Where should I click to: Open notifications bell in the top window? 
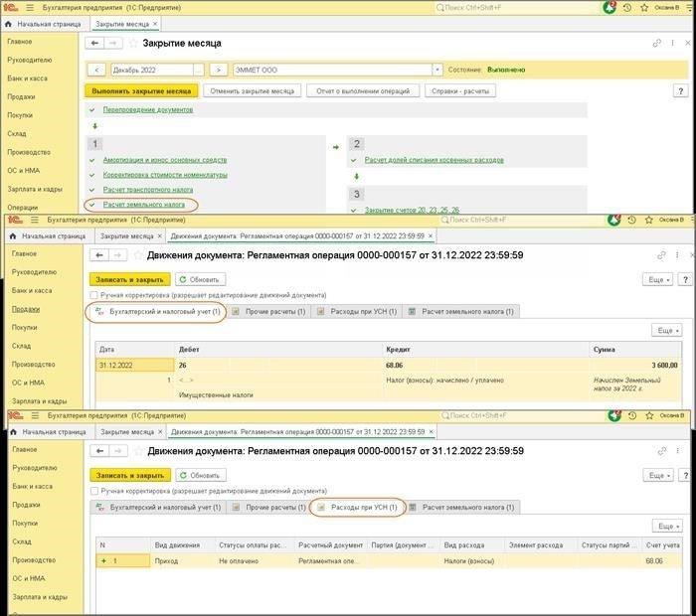point(609,8)
